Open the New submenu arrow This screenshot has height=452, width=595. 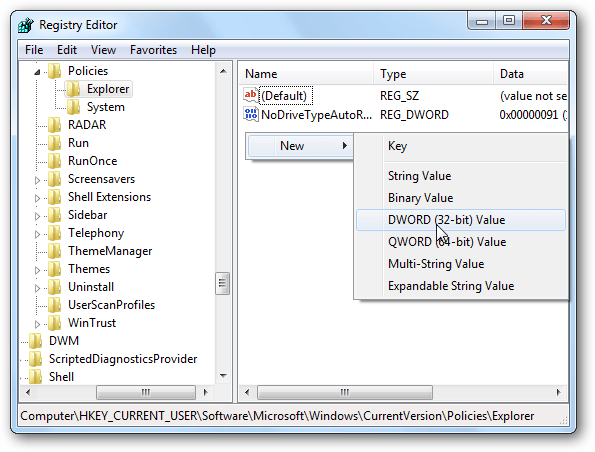[x=345, y=146]
